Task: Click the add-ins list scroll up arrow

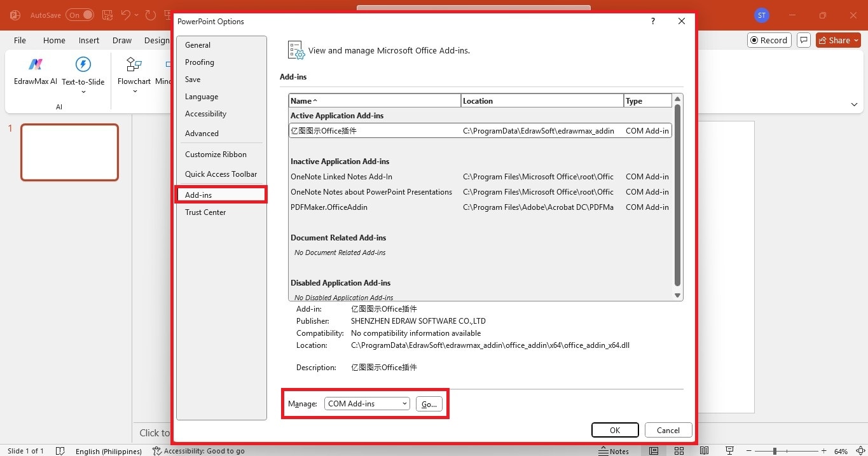Action: tap(677, 99)
